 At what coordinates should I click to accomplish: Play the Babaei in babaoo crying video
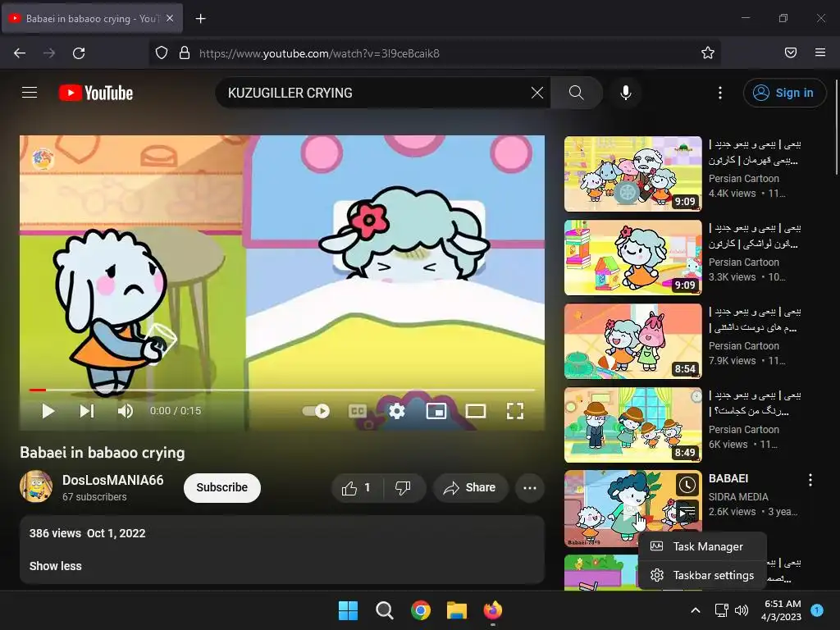point(48,411)
